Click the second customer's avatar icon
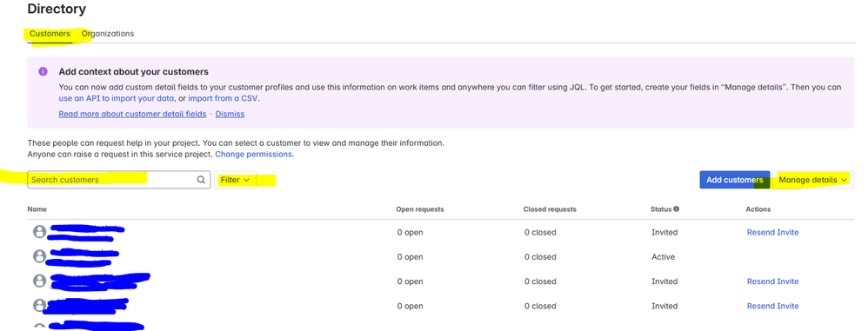The height and width of the screenshot is (331, 868). (x=39, y=256)
